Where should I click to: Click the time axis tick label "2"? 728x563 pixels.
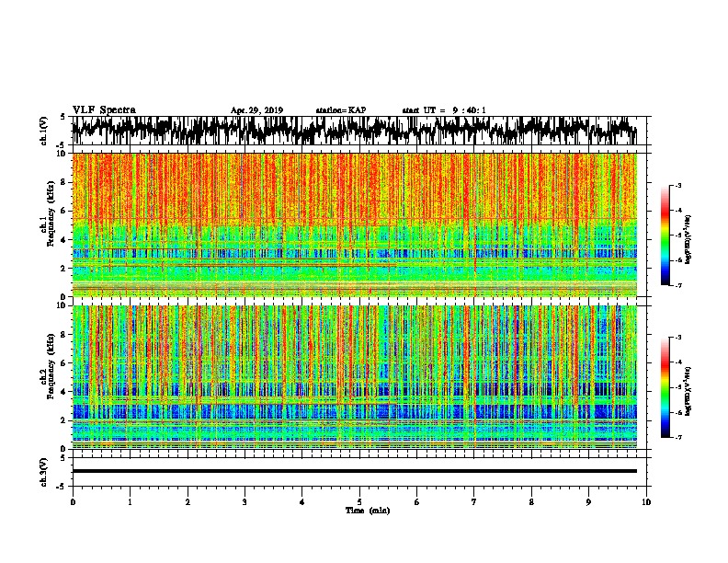pyautogui.click(x=188, y=502)
